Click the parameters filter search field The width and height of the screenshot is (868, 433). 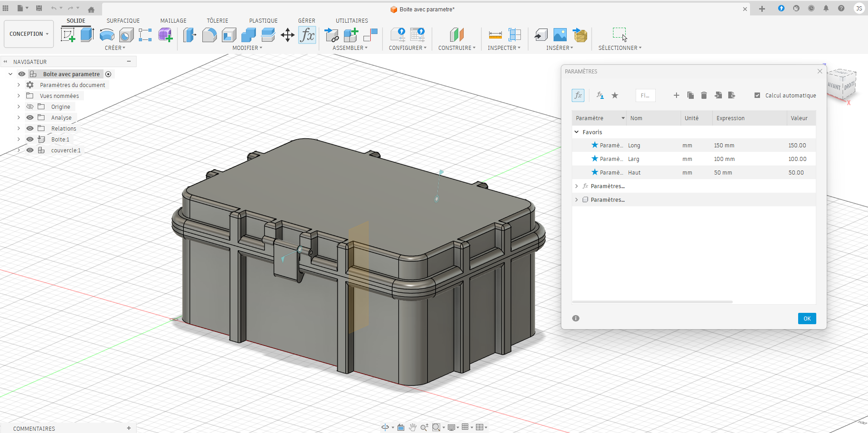(x=645, y=95)
